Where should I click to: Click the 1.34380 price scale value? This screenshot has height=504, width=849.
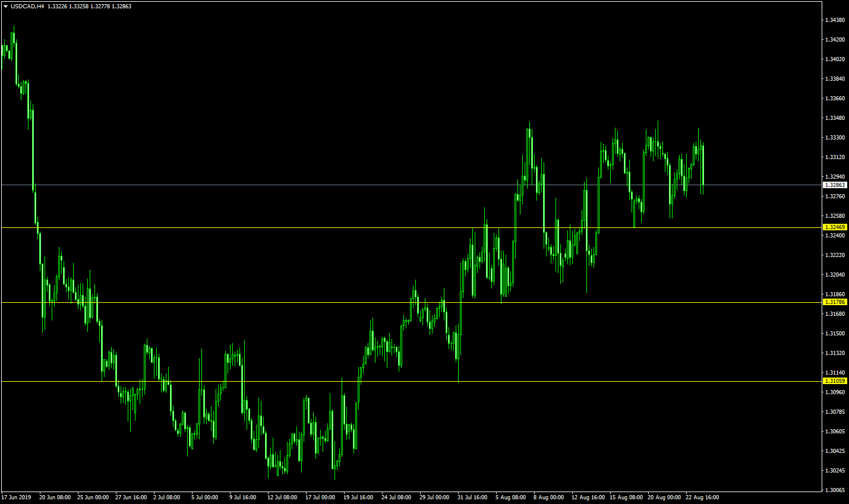coord(835,20)
